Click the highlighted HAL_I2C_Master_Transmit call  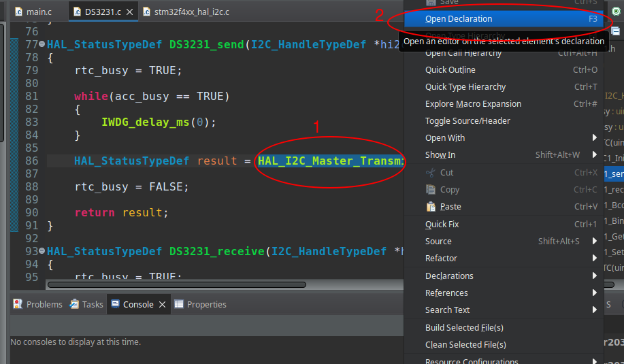tap(331, 161)
